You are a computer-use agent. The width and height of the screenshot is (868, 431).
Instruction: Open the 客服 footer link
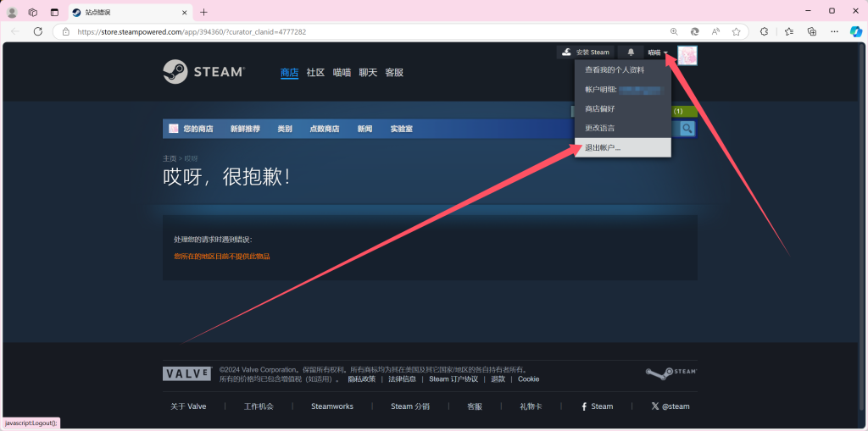(x=475, y=406)
